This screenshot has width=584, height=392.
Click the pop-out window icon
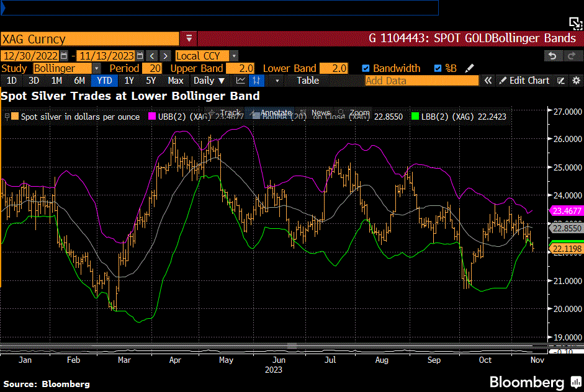tap(575, 24)
